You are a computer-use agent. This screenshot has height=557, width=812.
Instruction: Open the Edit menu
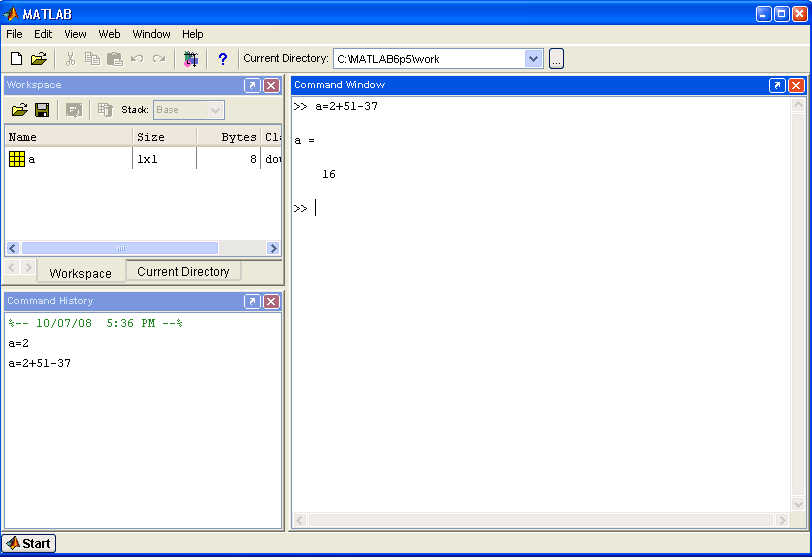point(43,34)
